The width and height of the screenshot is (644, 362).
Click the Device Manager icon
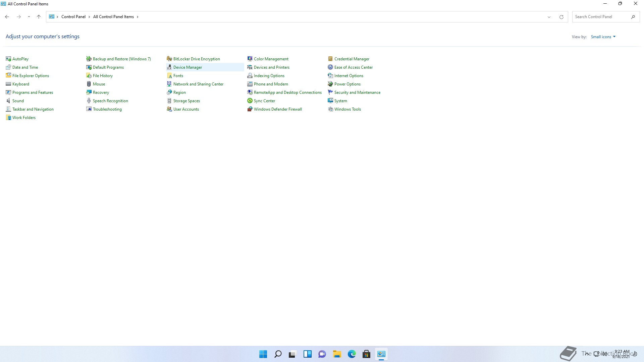click(x=169, y=67)
